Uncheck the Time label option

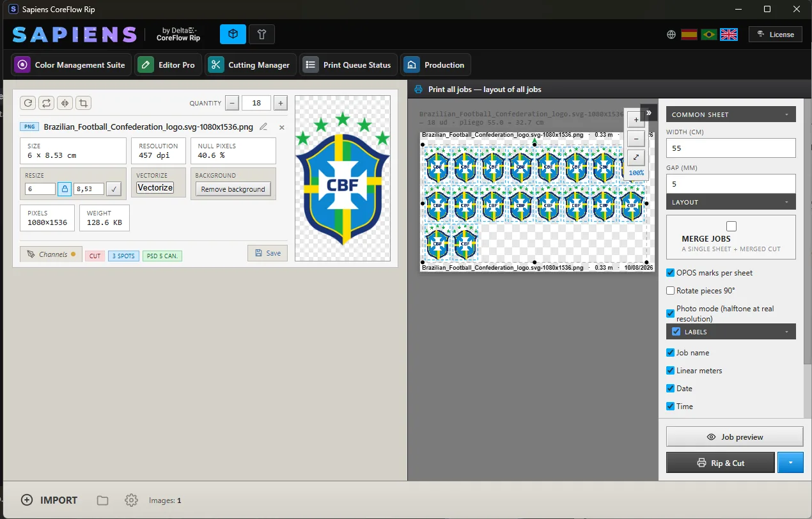[671, 407]
